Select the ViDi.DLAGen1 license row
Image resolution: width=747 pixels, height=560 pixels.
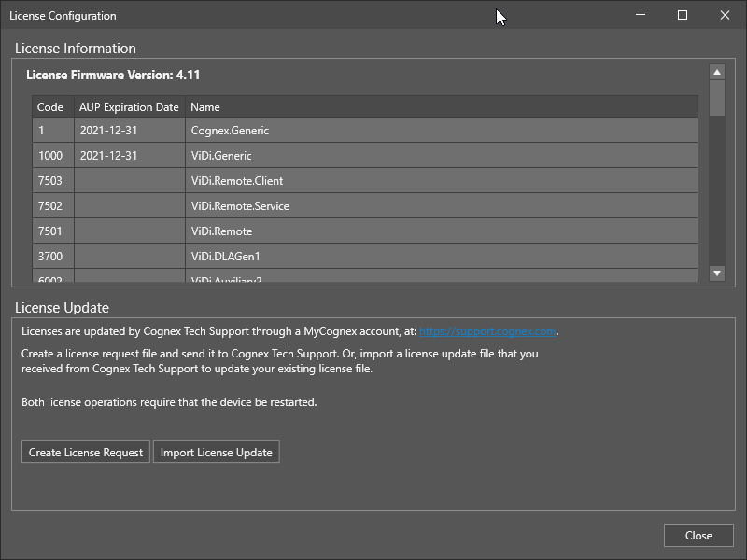pyautogui.click(x=224, y=257)
